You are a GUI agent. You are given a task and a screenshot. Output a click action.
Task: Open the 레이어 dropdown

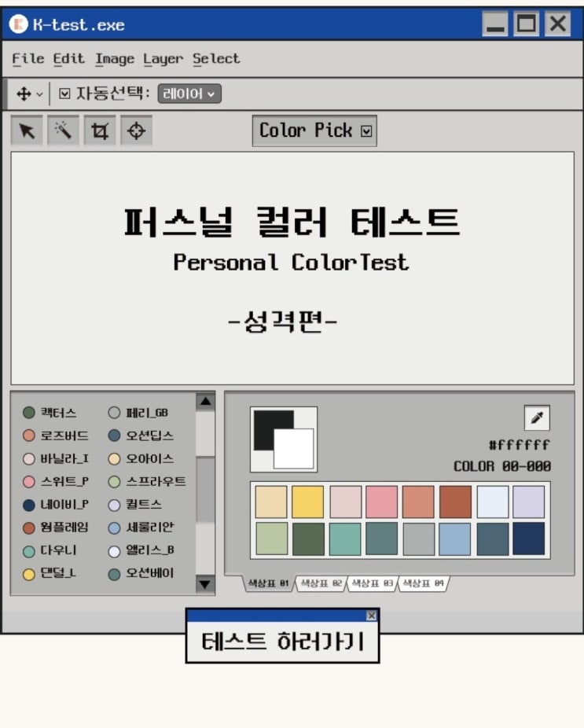[x=189, y=94]
